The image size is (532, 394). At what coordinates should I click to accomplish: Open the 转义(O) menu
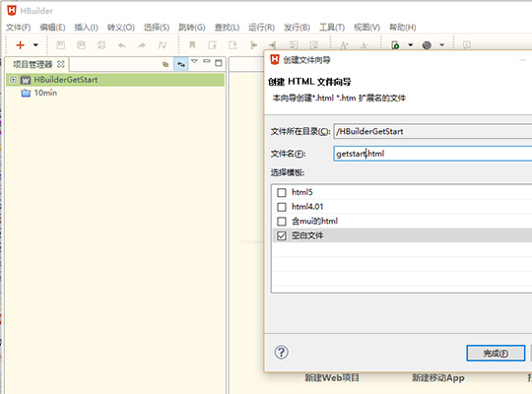pos(121,28)
